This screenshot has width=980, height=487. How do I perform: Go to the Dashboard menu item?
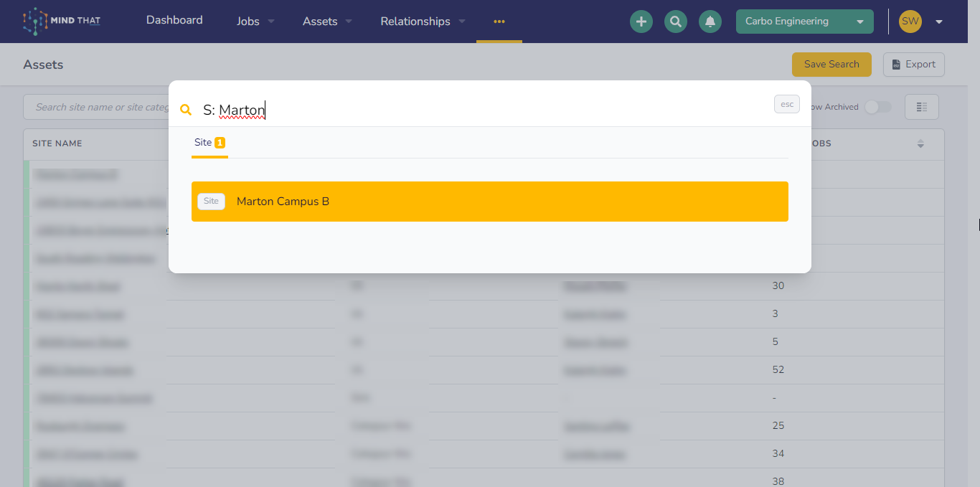coord(174,20)
